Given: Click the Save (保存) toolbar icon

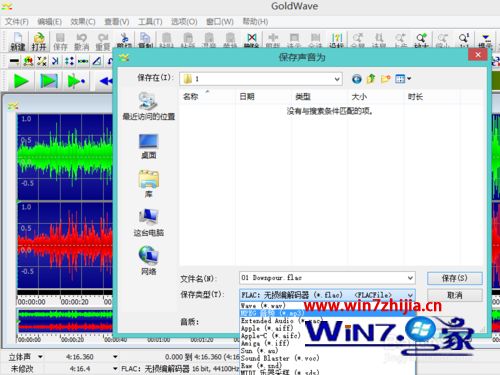Looking at the screenshot, I should (60, 41).
